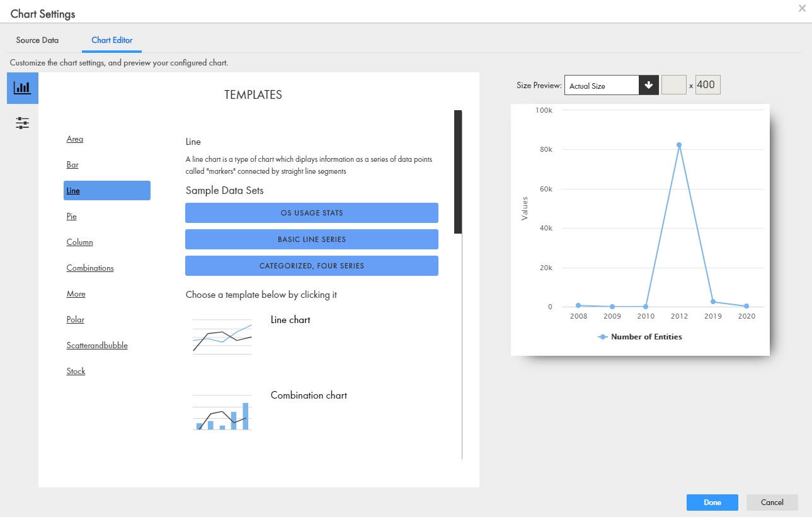Screen dimensions: 812x517
Task: Click the templates list scrollbar thumb
Action: [458, 172]
